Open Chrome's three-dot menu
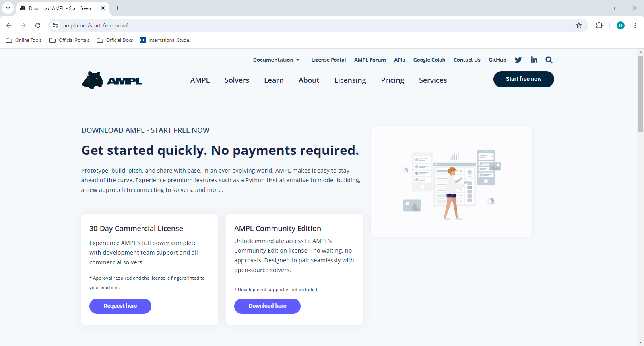 (635, 25)
